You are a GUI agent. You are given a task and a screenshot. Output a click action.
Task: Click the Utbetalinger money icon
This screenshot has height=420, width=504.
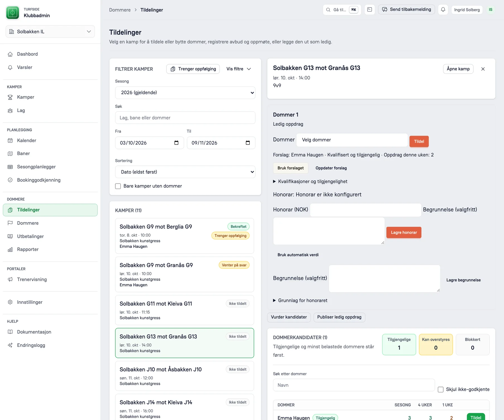pos(10,236)
